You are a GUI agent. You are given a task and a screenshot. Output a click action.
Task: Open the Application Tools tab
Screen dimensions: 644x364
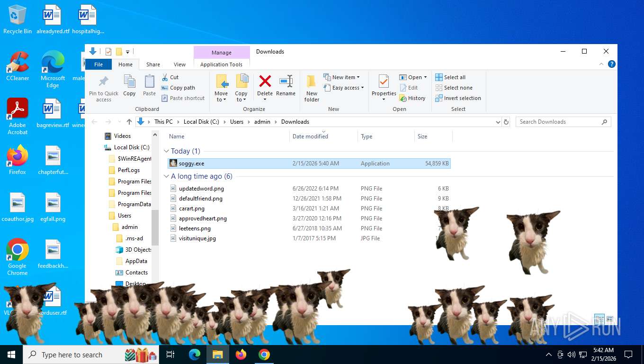pos(221,64)
